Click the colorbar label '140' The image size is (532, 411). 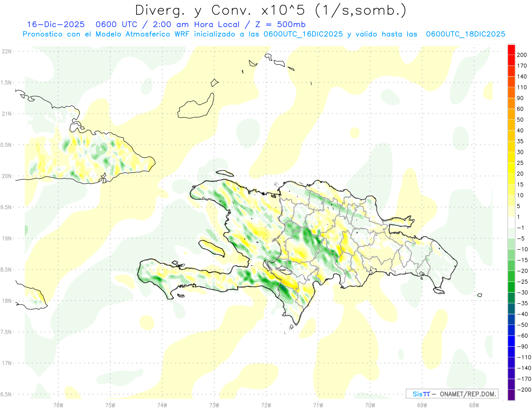pos(523,77)
